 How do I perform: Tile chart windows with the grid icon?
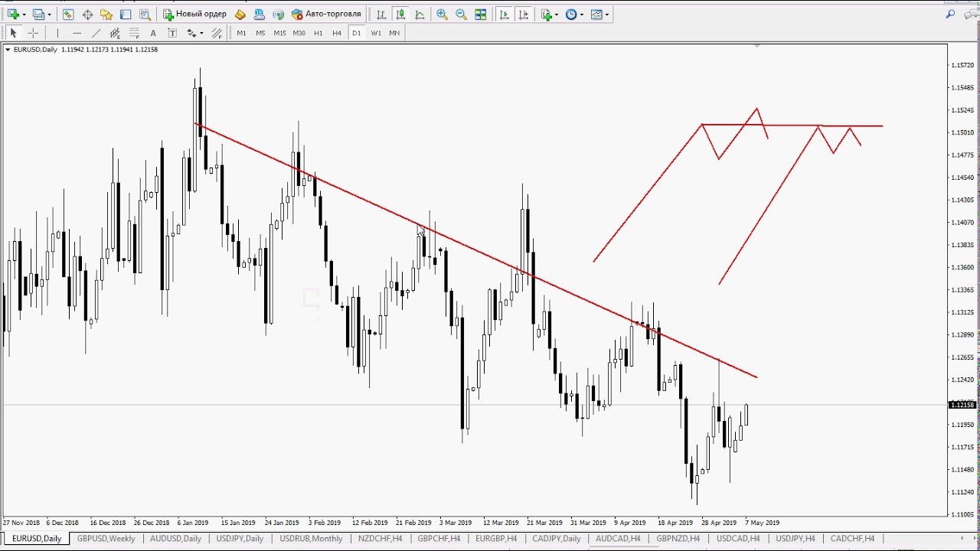click(x=480, y=15)
